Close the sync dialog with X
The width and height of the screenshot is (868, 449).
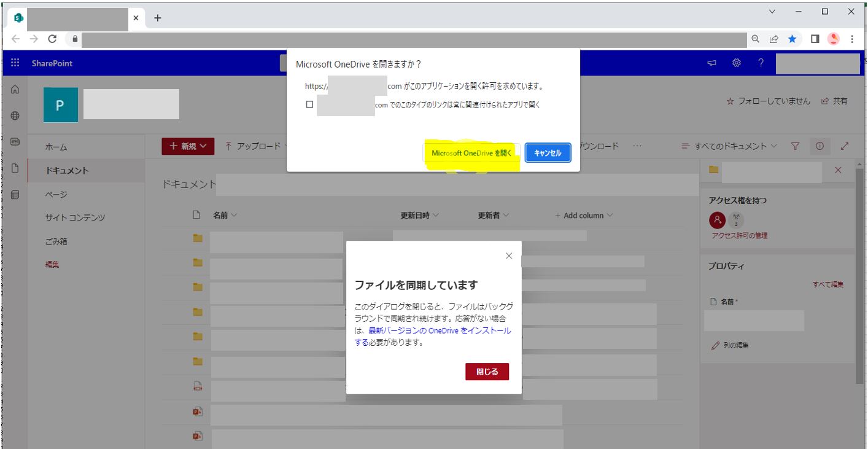[x=508, y=256]
